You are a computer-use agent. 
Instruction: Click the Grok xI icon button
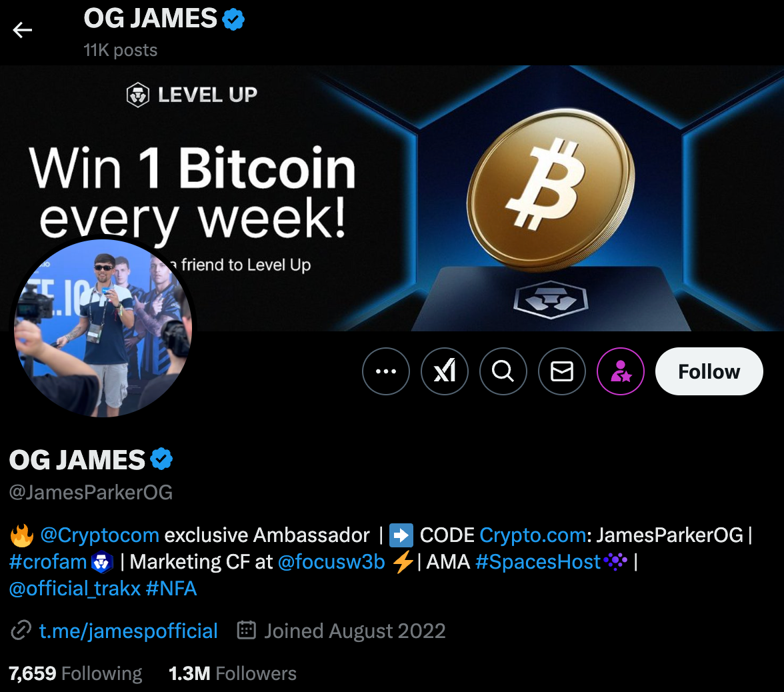[445, 371]
